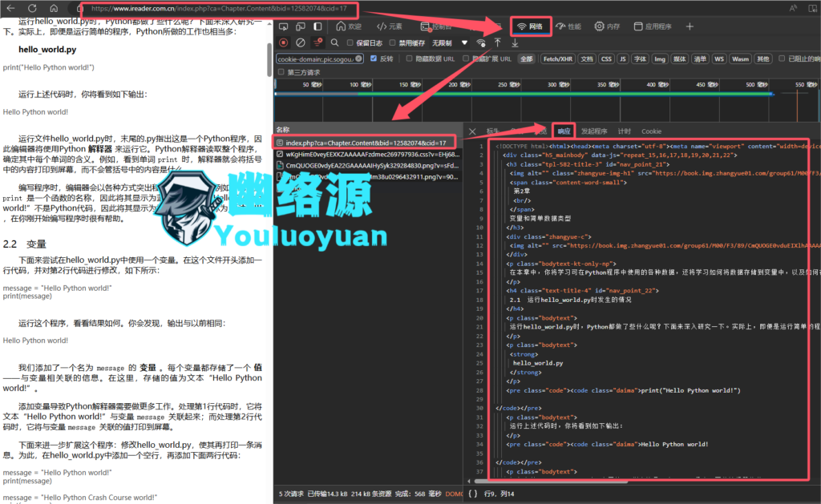Filter requests by 清单 manifest type

click(x=700, y=59)
